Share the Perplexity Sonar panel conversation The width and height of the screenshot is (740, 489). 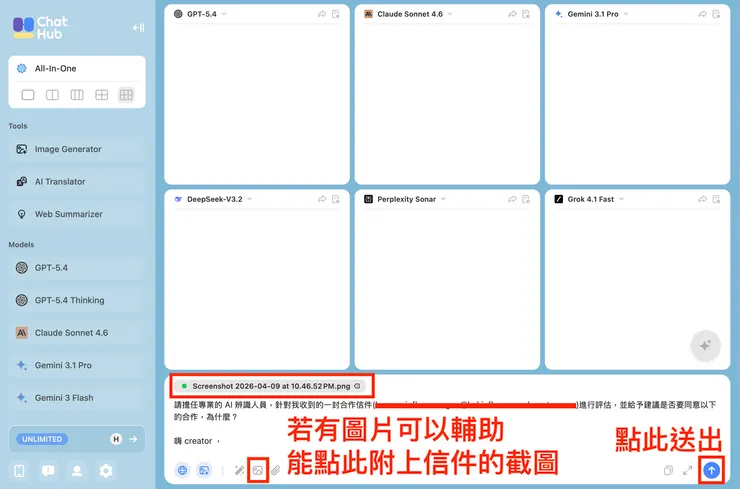(512, 199)
